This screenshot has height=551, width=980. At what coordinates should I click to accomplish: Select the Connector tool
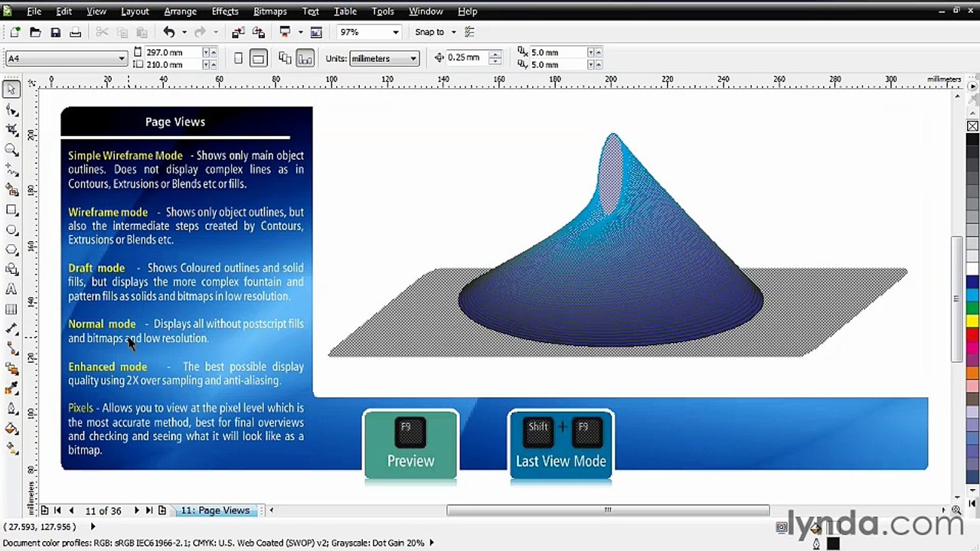pyautogui.click(x=11, y=348)
